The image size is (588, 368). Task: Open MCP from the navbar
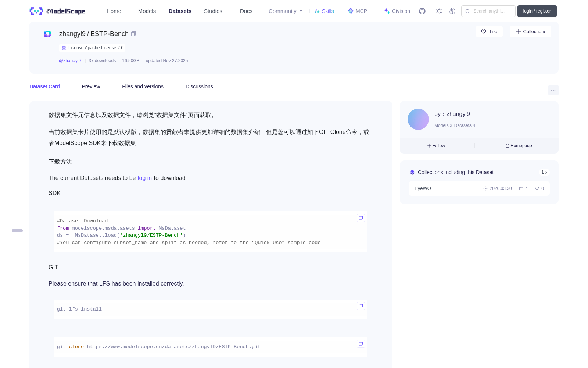click(x=358, y=11)
